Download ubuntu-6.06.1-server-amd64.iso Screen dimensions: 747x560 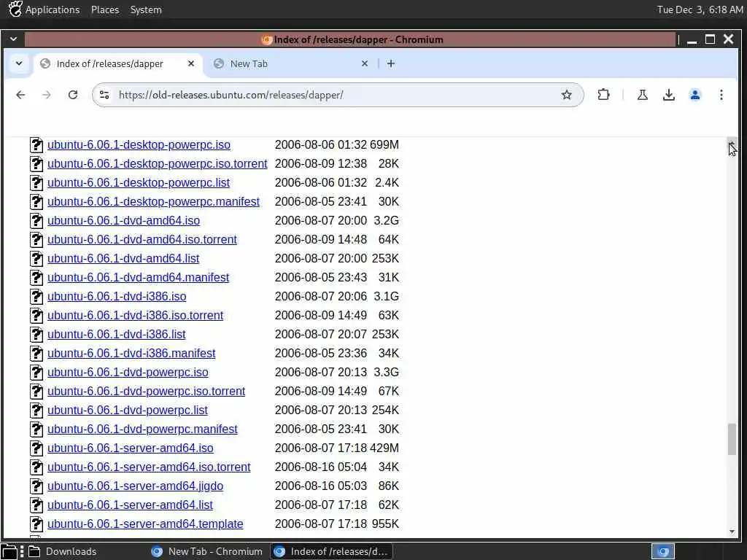point(130,448)
